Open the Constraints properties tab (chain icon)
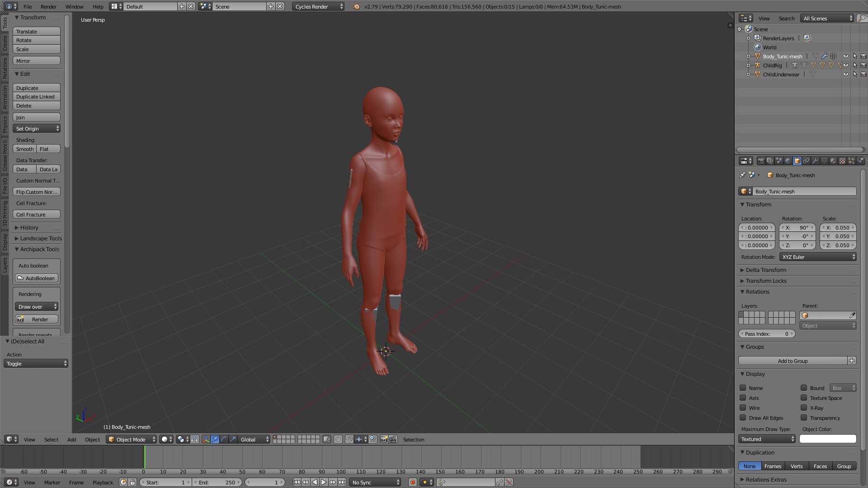Viewport: 868px width, 488px height. coord(806,161)
